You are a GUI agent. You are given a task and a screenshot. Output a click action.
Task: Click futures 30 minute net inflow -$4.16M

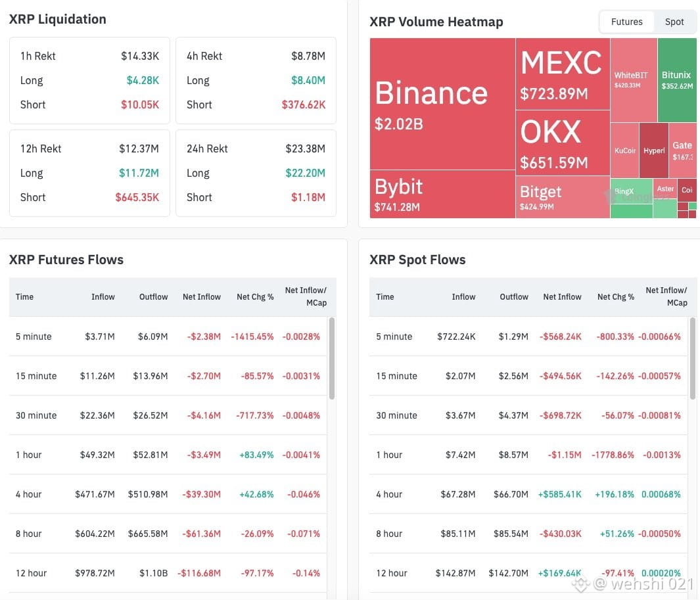[204, 415]
